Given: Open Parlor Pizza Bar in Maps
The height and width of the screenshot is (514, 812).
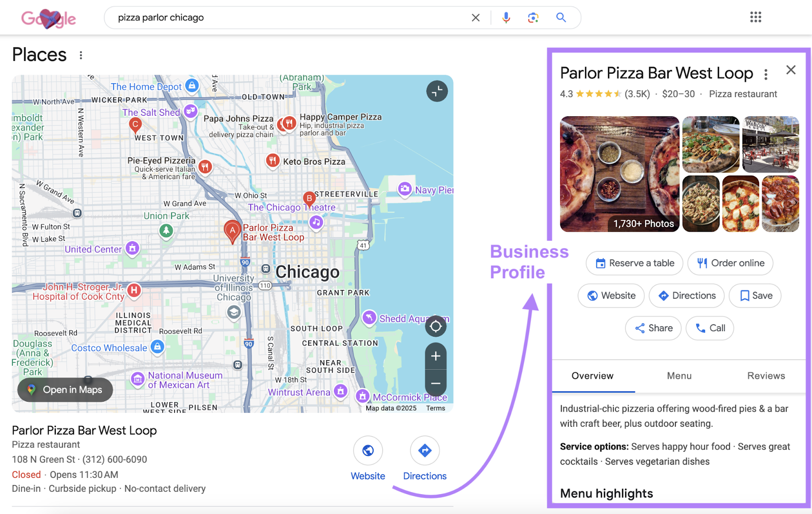Looking at the screenshot, I should [x=64, y=390].
